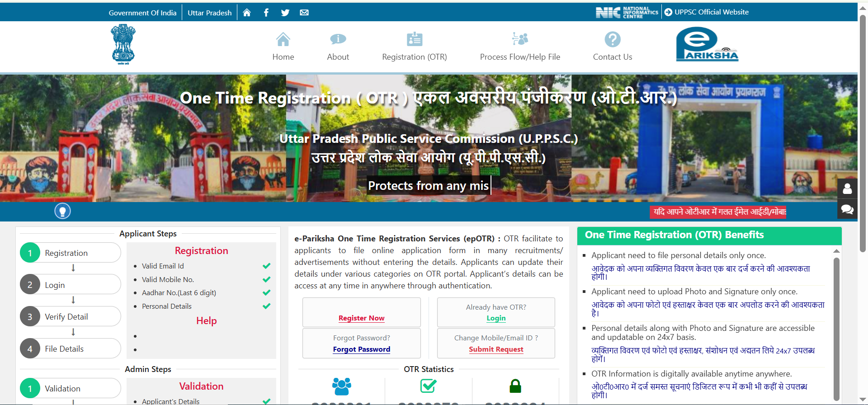Click the 'Admin Steps' section title

click(x=148, y=369)
